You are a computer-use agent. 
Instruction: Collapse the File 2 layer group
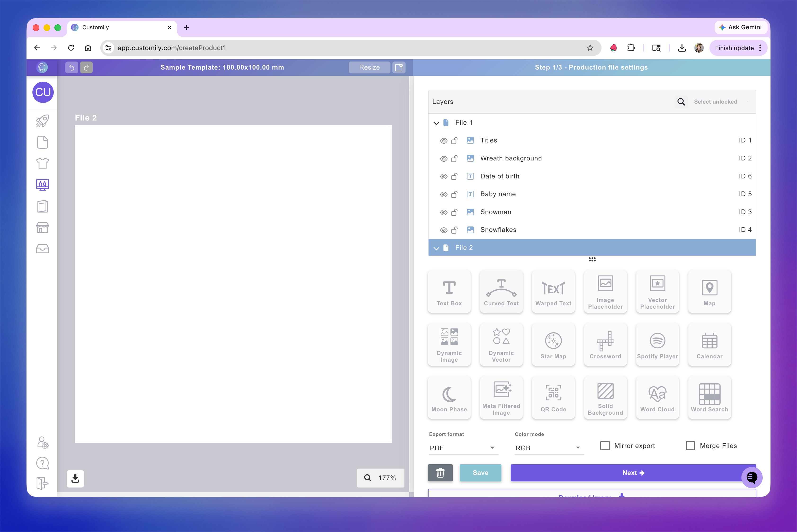[436, 248]
